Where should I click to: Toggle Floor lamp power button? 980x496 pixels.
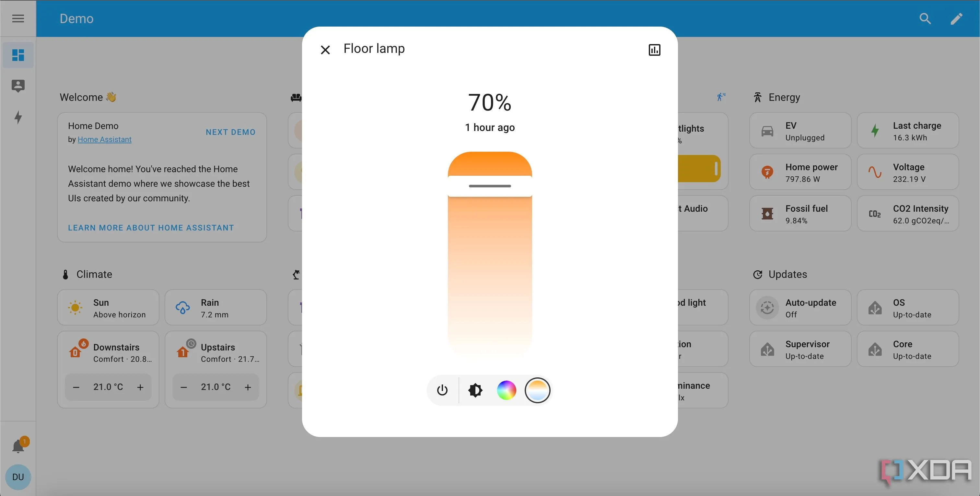[442, 390]
